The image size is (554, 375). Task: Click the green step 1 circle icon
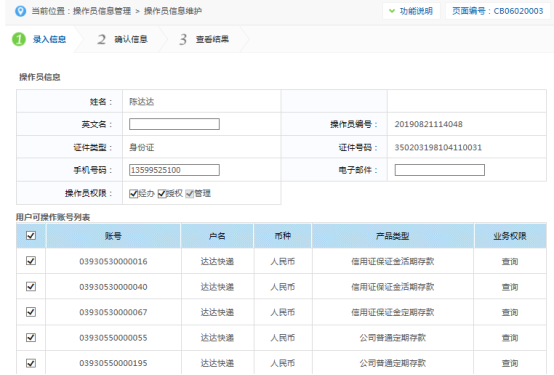pyautogui.click(x=19, y=39)
